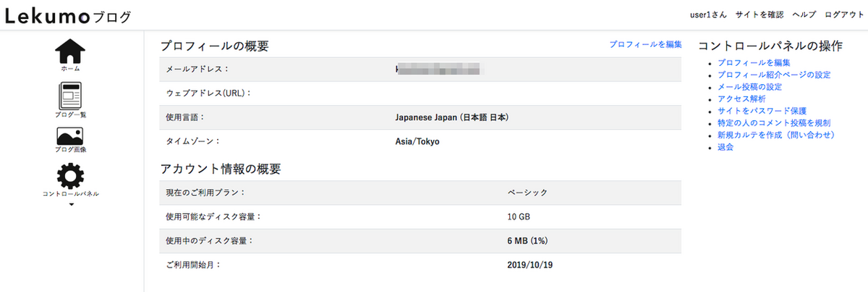868x292 pixels.
Task: Open メール投稿の設定 link
Action: [x=750, y=87]
